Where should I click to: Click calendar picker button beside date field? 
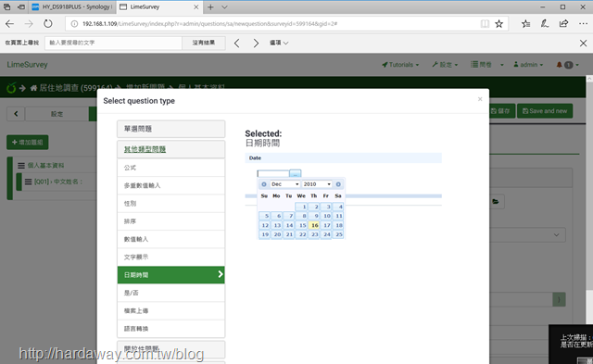[295, 173]
